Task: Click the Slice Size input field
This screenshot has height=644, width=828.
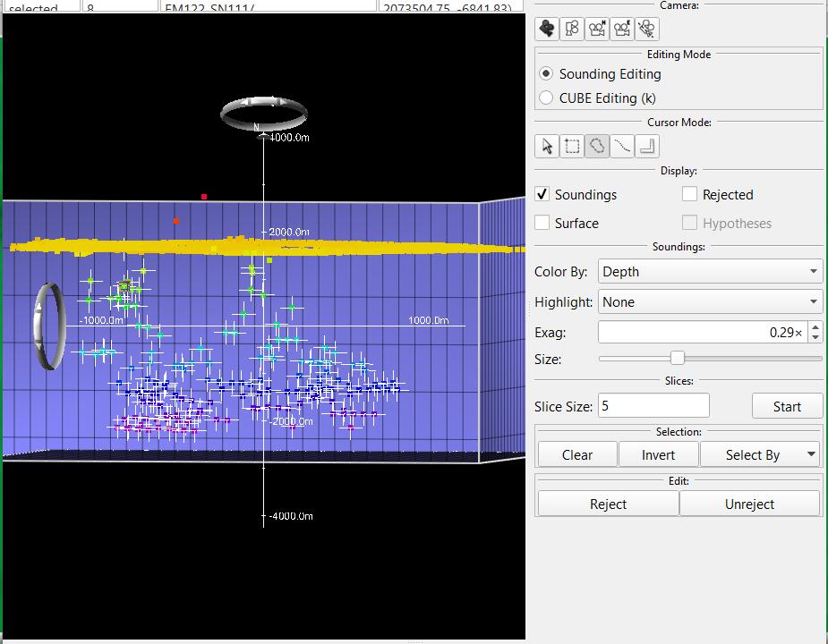Action: (653, 406)
